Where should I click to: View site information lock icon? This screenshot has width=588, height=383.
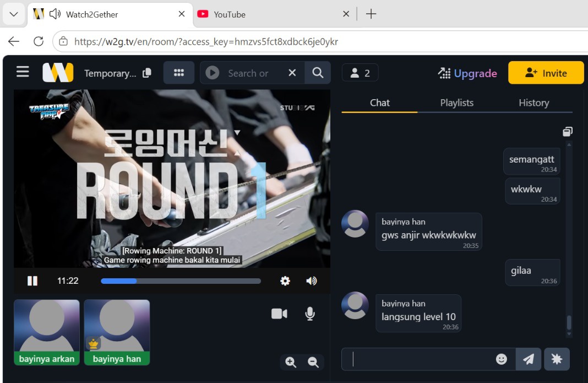63,41
